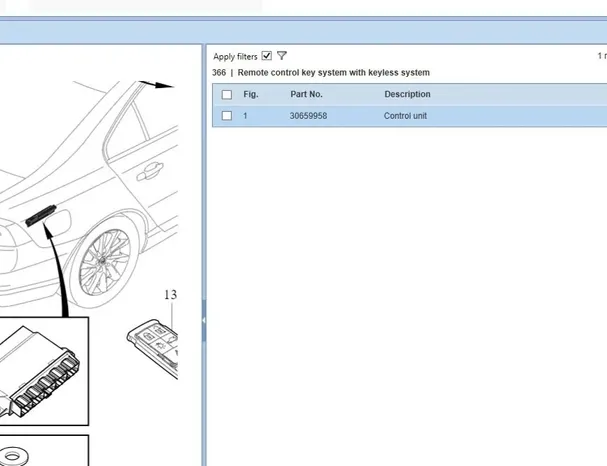Click part number 30659958

(308, 116)
